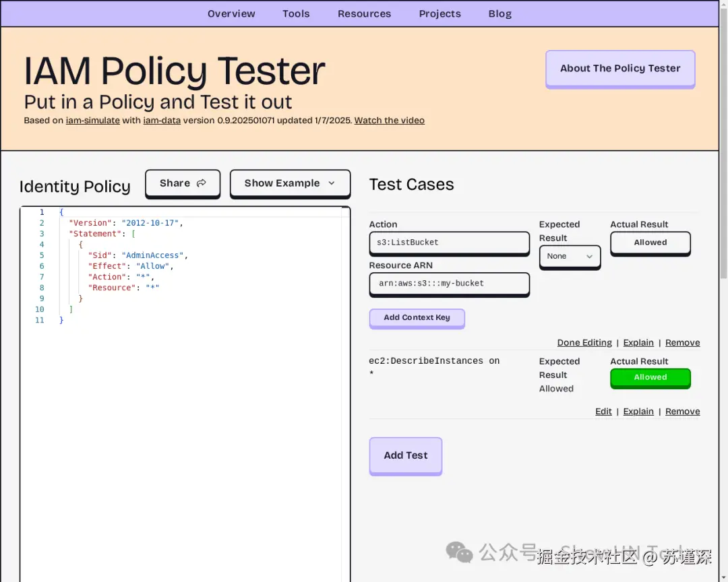Open the Expected Result None dropdown
The width and height of the screenshot is (728, 582).
(570, 257)
